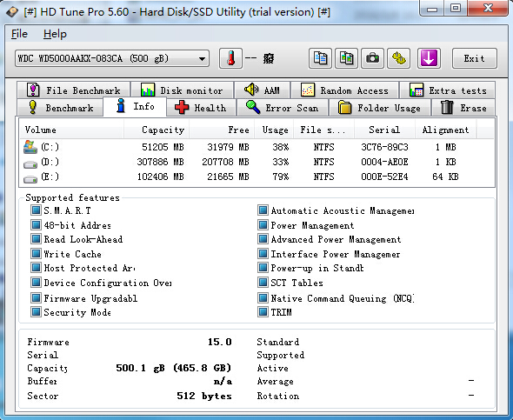Click the 512 bytes sector value
Image resolution: width=513 pixels, height=420 pixels.
204,396
